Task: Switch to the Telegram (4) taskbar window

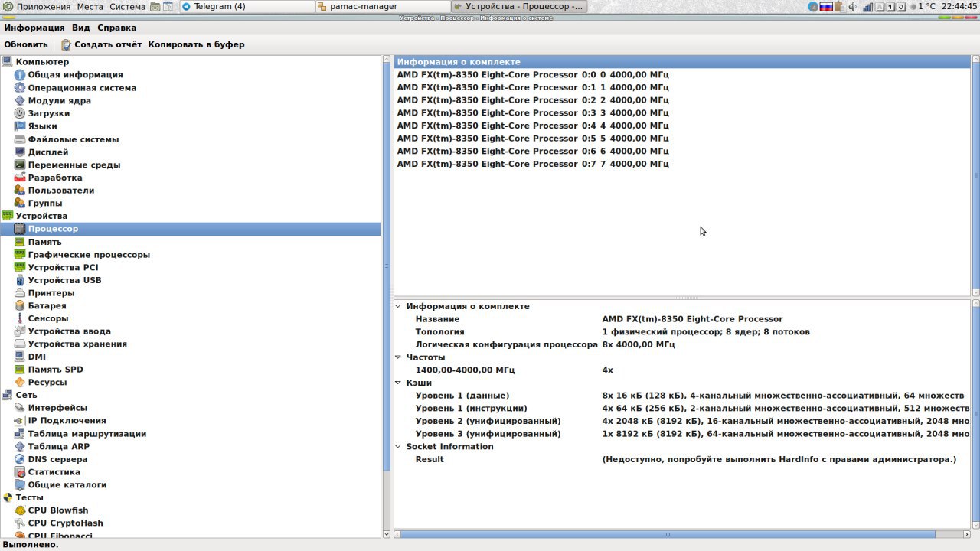Action: pos(247,6)
